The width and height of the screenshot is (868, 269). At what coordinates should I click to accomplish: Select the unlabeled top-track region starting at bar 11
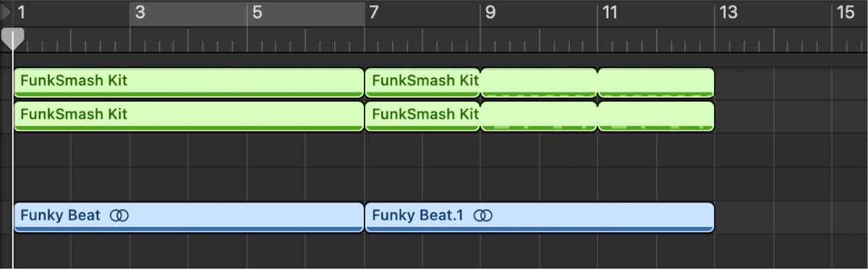tap(656, 82)
